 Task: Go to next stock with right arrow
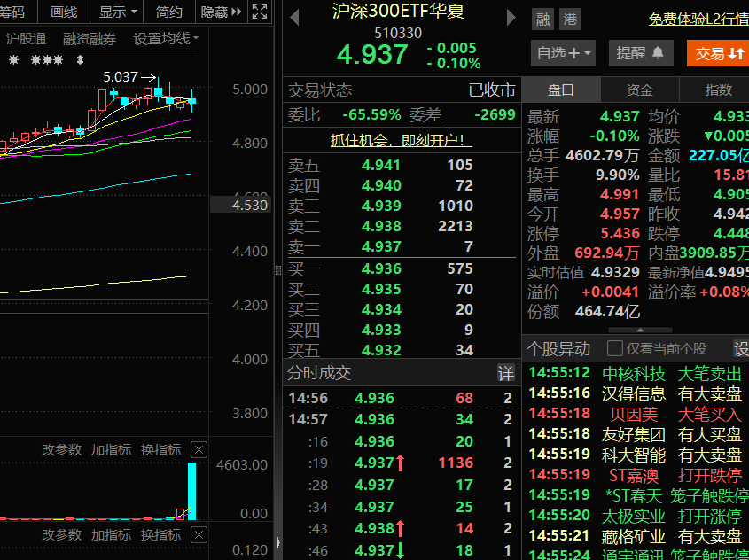pyautogui.click(x=511, y=18)
